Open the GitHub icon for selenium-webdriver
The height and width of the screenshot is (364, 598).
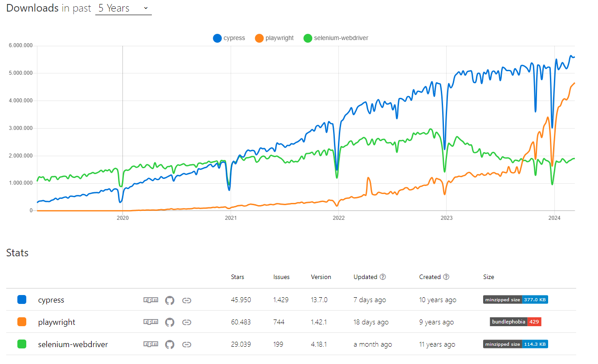click(170, 344)
